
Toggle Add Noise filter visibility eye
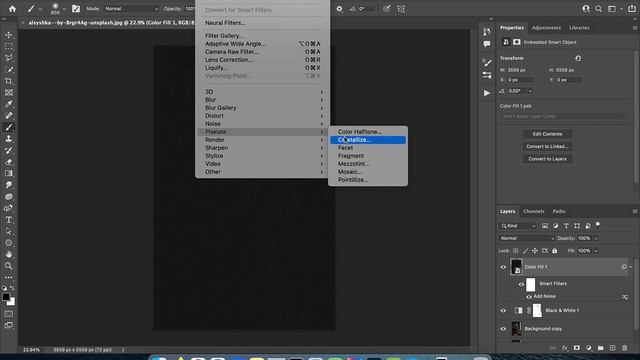click(529, 297)
